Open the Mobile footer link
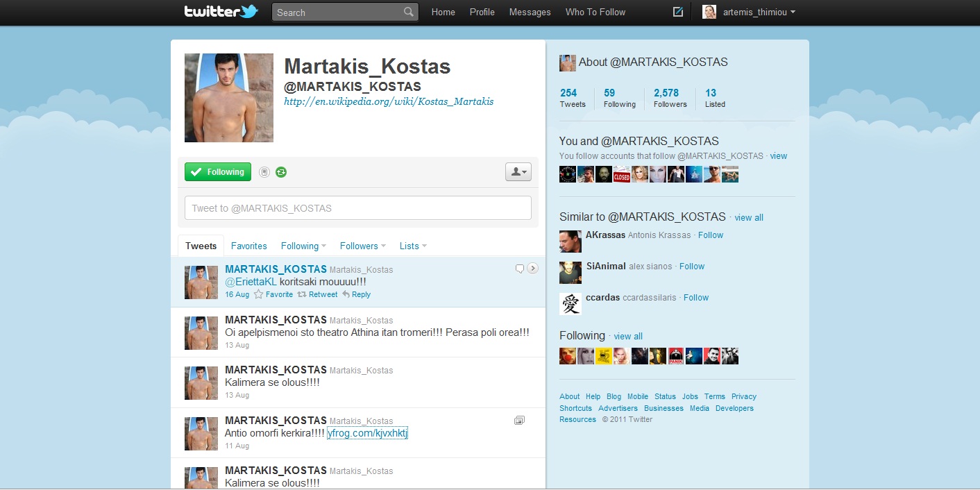This screenshot has height=490, width=980. coord(638,397)
